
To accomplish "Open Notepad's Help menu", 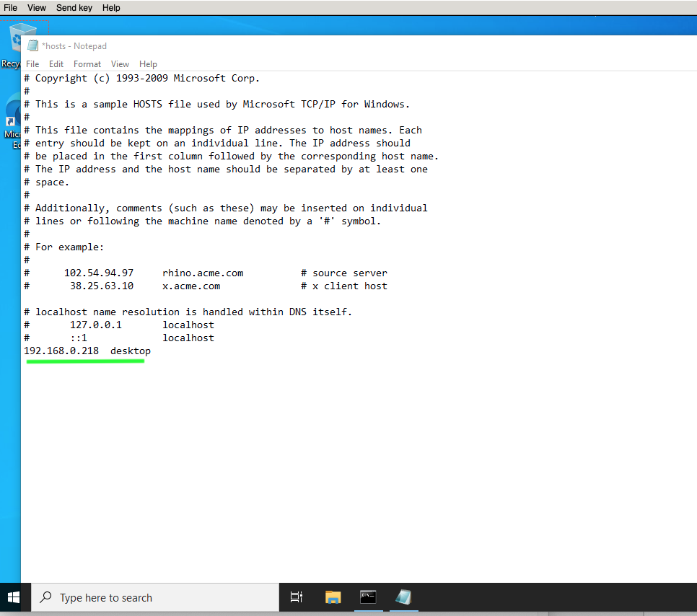I will coord(148,64).
